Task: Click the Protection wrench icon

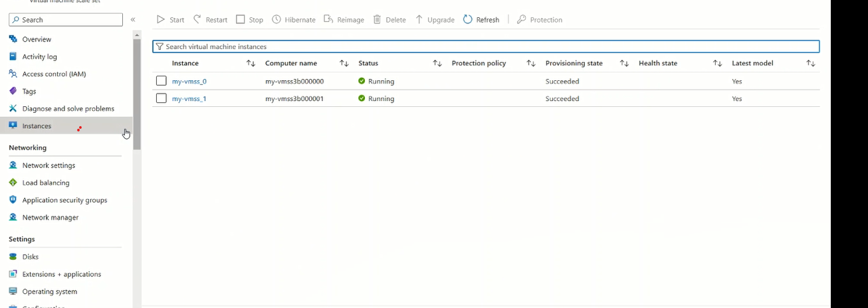Action: pyautogui.click(x=522, y=20)
